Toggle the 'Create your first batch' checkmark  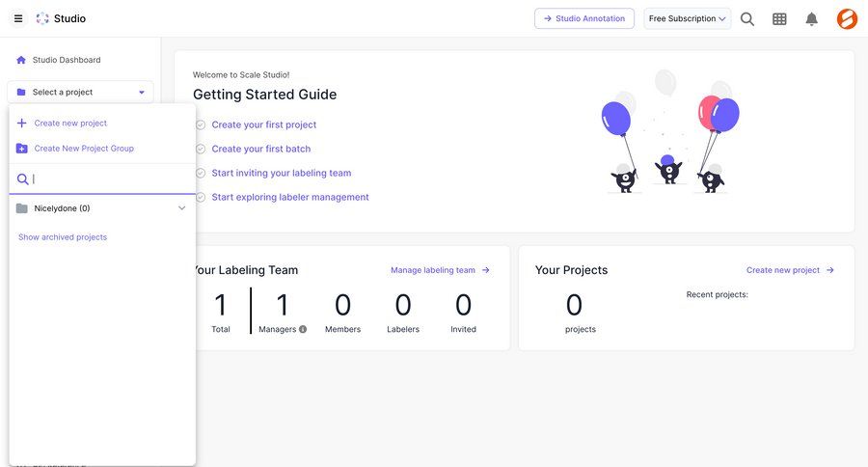point(201,149)
